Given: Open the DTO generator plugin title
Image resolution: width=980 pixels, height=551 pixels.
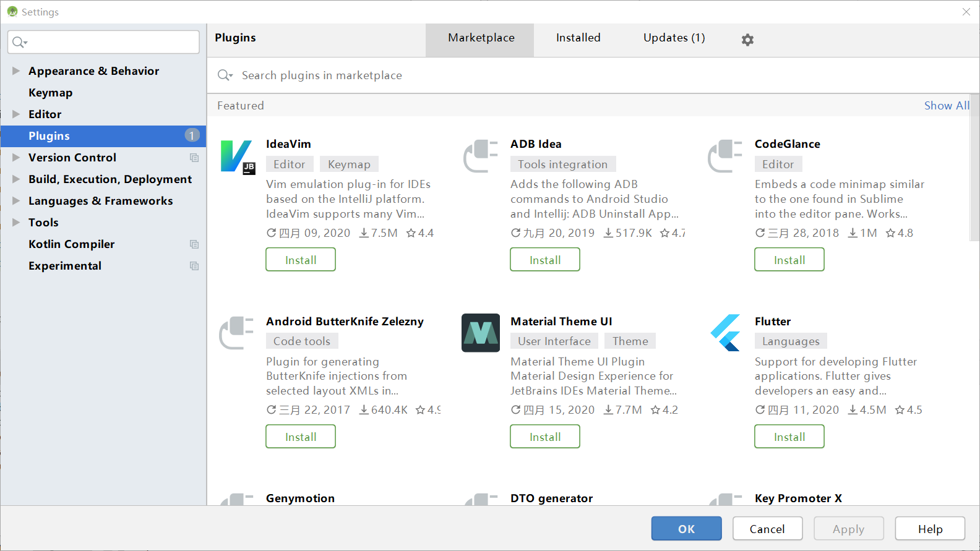Looking at the screenshot, I should 551,498.
